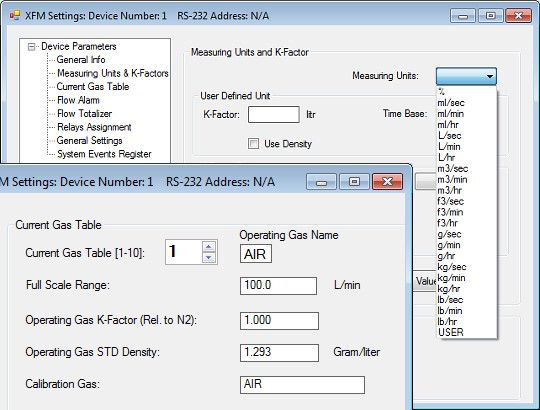Image resolution: width=540 pixels, height=410 pixels.
Task: Click the STD Density field 1.293
Action: coord(279,352)
